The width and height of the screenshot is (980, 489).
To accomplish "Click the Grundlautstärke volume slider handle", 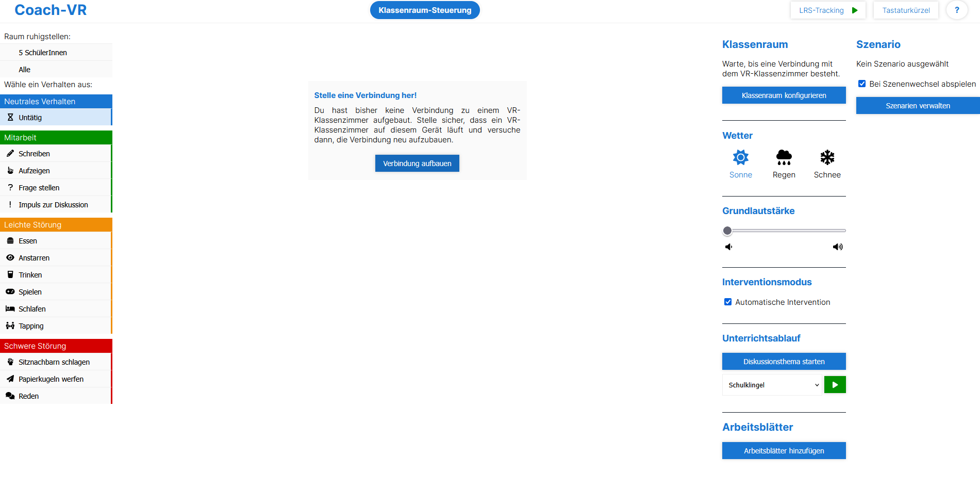I will 727,231.
